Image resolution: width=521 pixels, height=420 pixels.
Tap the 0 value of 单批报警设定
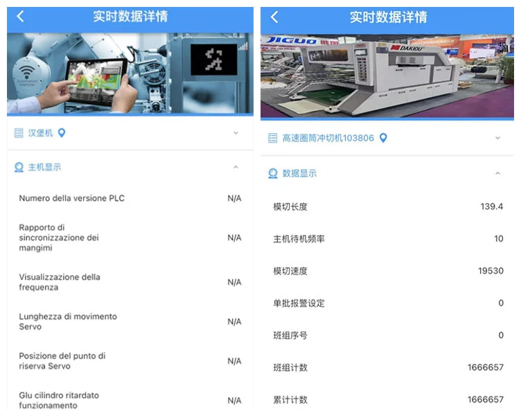(501, 303)
